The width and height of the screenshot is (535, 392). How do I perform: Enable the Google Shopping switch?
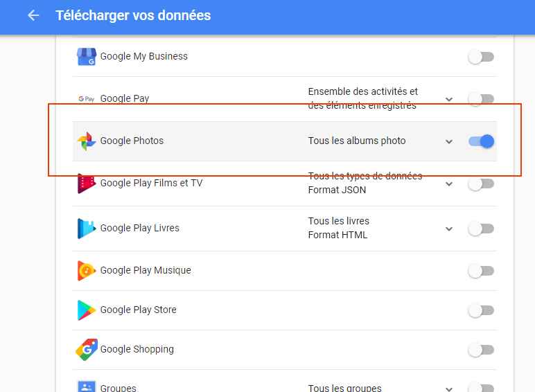481,350
